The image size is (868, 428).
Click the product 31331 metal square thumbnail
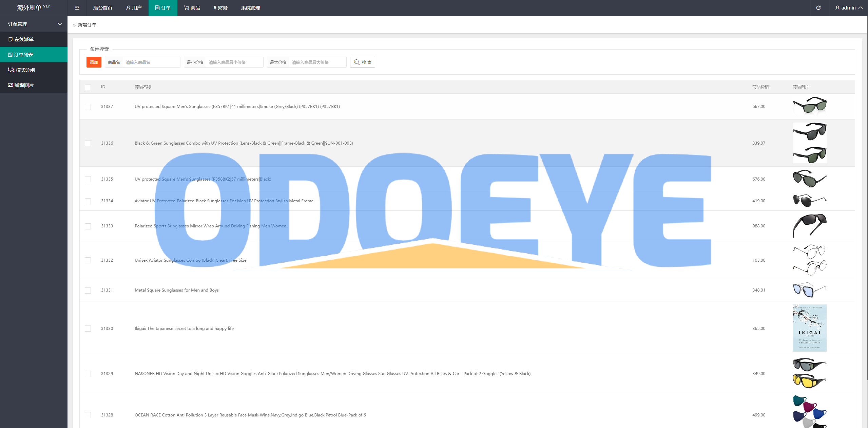[x=809, y=290]
